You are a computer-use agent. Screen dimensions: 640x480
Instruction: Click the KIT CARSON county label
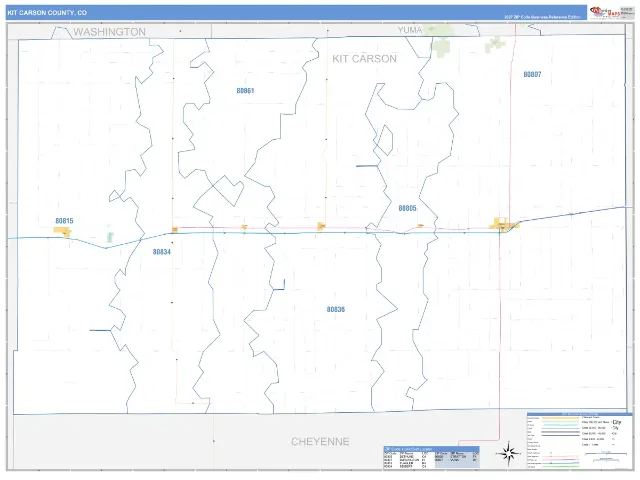pyautogui.click(x=364, y=59)
